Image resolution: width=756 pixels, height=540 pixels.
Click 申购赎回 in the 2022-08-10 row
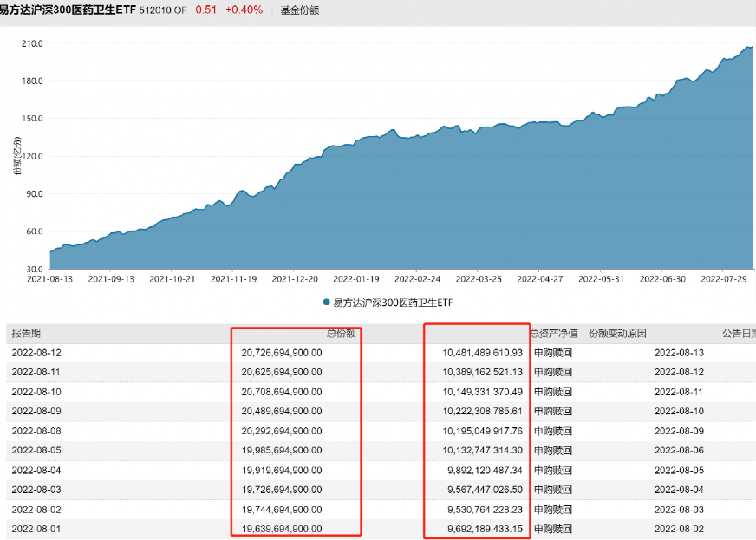553,392
